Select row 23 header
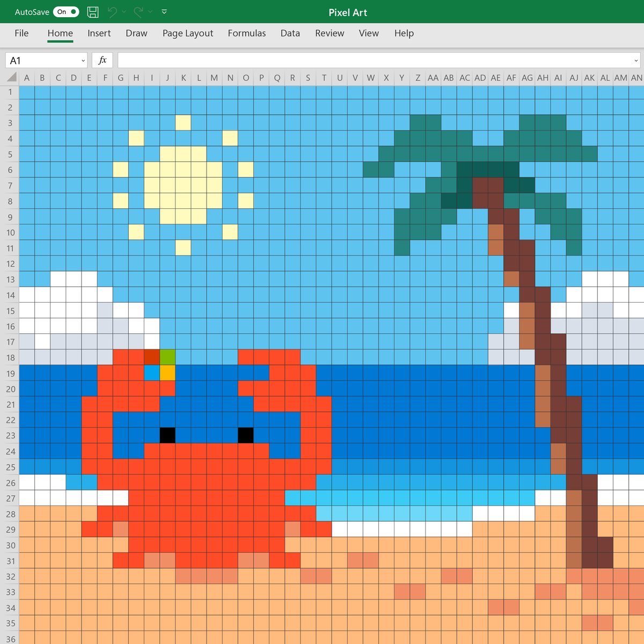This screenshot has width=644, height=644. 10,436
